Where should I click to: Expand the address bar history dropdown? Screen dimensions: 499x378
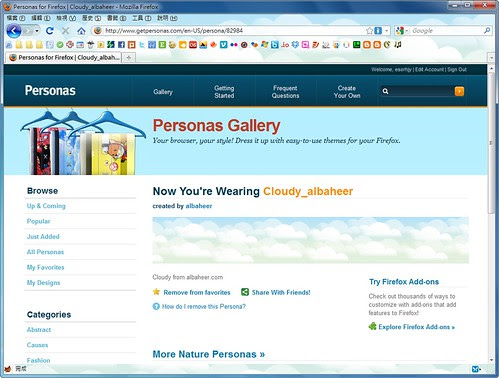[386, 31]
